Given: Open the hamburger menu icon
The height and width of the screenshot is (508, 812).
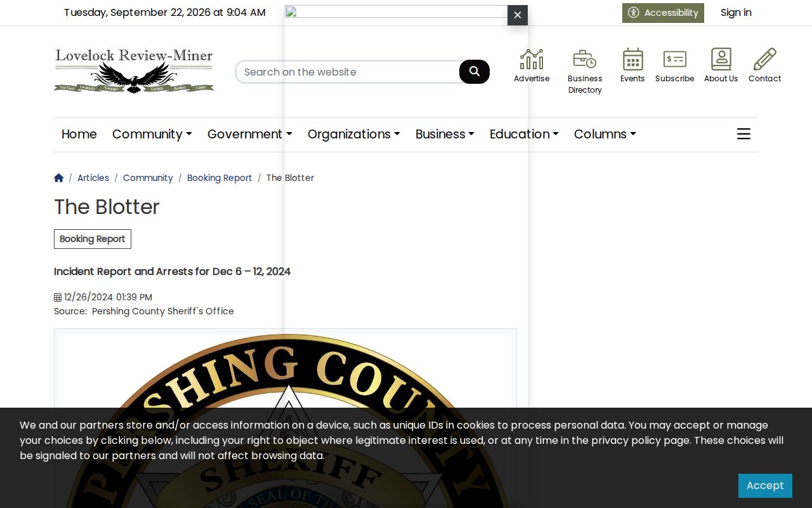Looking at the screenshot, I should [x=743, y=134].
